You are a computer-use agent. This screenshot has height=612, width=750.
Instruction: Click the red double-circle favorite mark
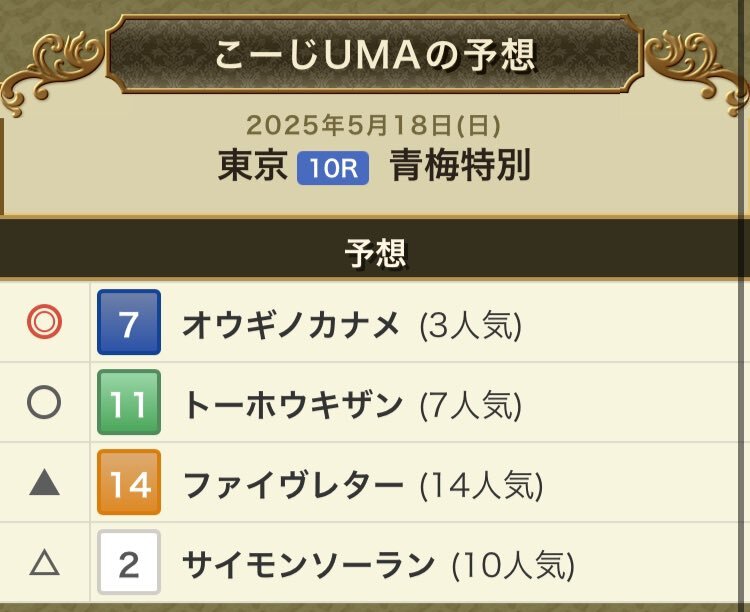pyautogui.click(x=44, y=322)
